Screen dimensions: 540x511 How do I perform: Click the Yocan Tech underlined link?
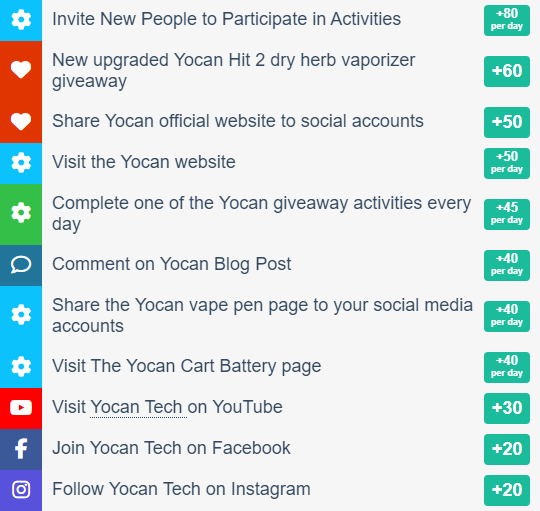pyautogui.click(x=136, y=407)
